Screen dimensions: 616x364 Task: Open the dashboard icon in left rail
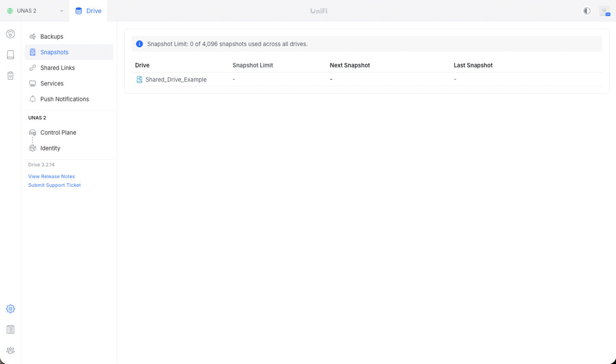tap(11, 34)
